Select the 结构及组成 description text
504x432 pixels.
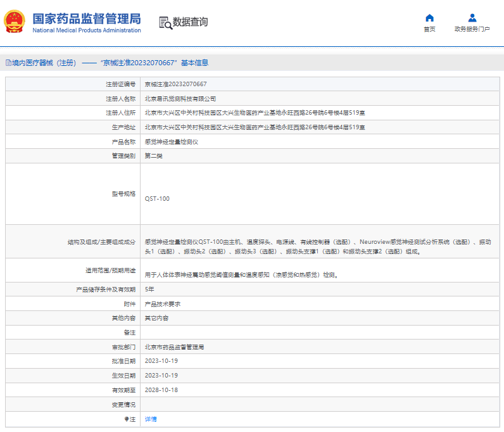tap(318, 246)
